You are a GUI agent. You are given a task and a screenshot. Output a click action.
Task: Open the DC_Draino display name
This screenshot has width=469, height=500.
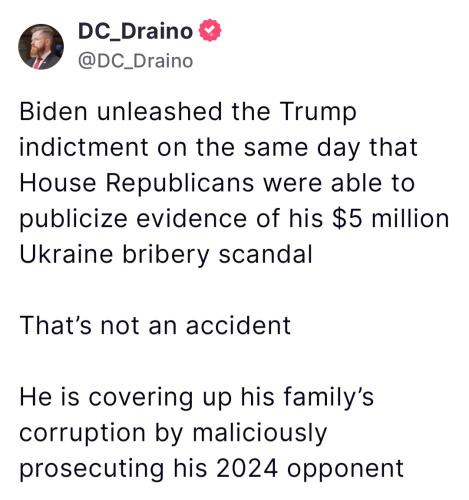tap(135, 31)
